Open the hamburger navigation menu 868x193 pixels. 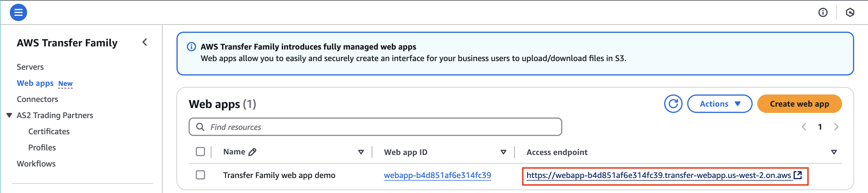pyautogui.click(x=18, y=12)
